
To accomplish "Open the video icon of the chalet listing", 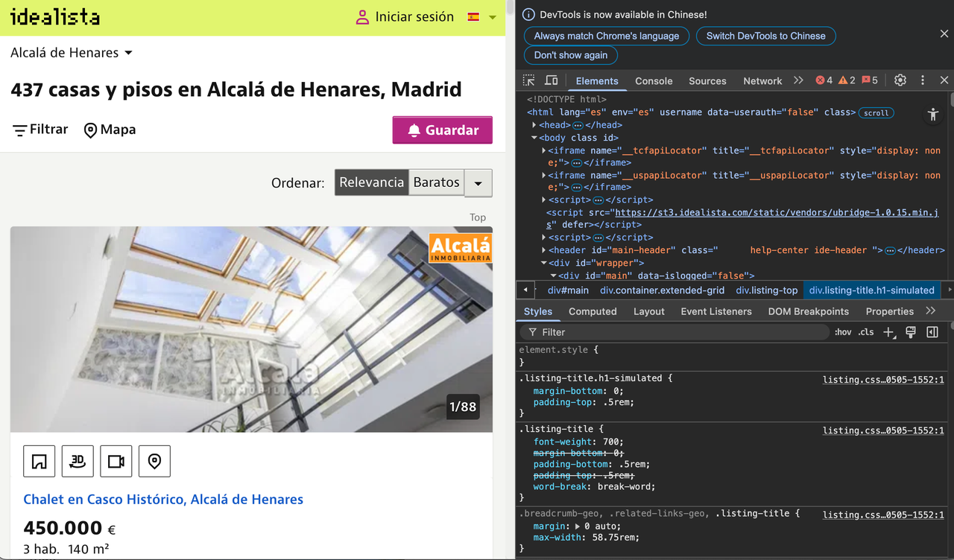I will point(116,462).
